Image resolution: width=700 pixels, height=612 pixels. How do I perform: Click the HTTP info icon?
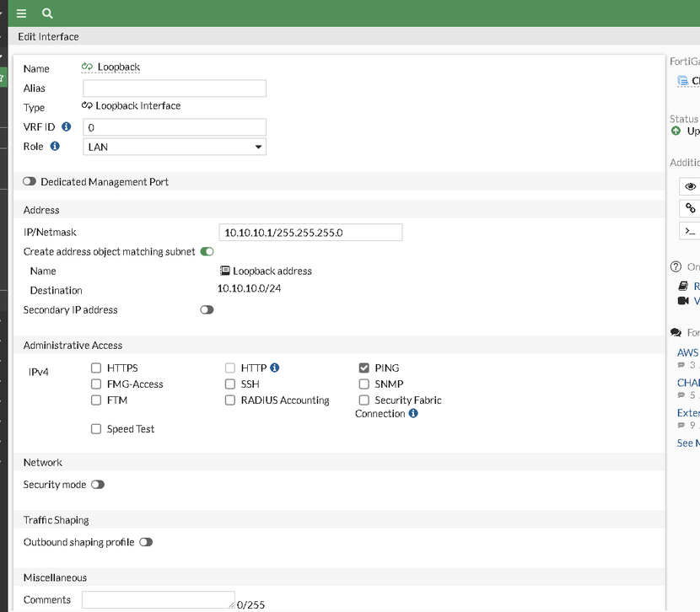coord(275,368)
